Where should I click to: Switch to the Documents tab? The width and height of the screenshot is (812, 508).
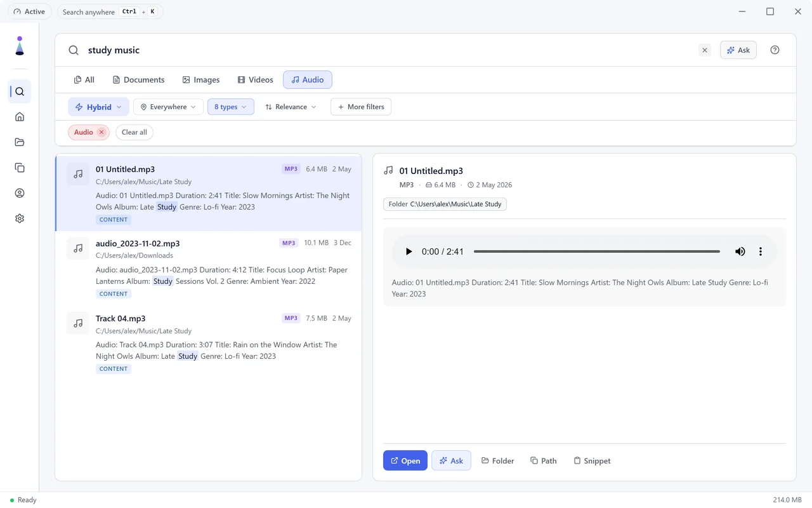point(138,79)
